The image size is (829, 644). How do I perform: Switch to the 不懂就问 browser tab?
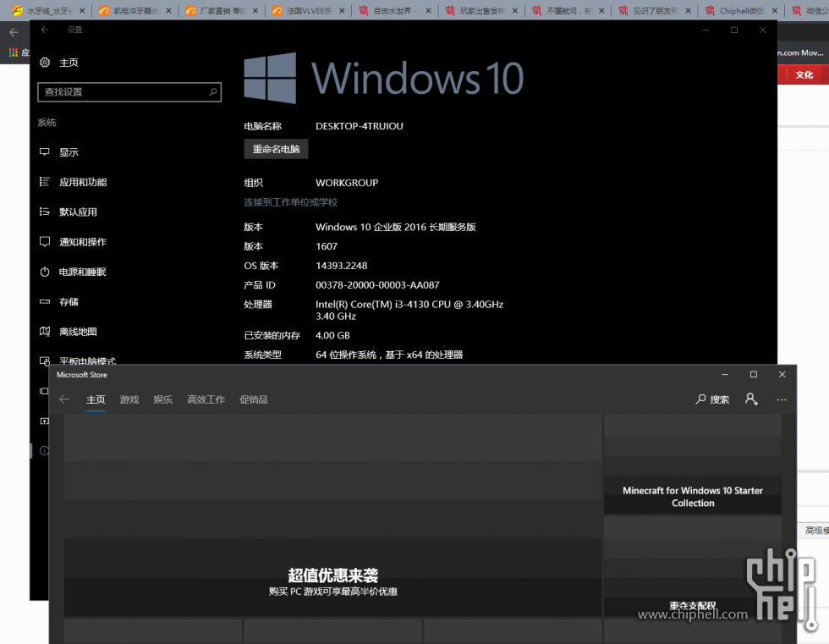pos(568,10)
